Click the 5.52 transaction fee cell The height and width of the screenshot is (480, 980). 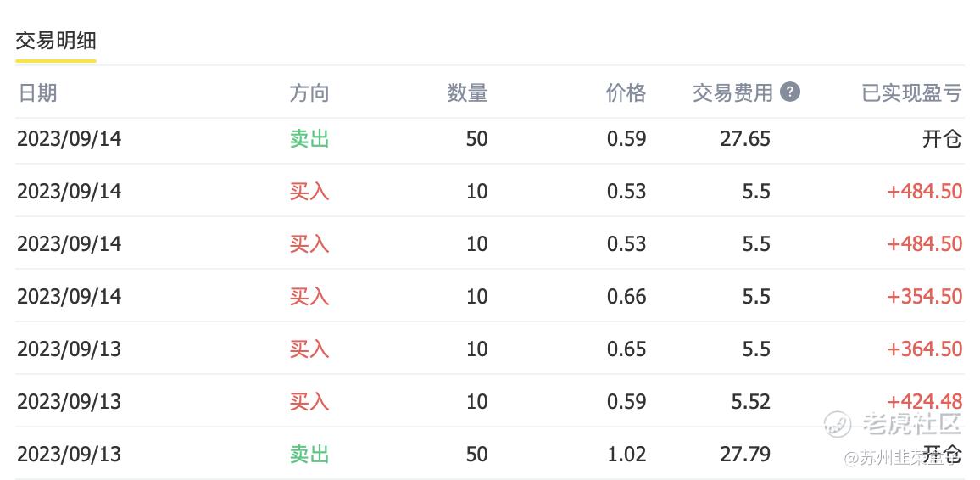[751, 401]
